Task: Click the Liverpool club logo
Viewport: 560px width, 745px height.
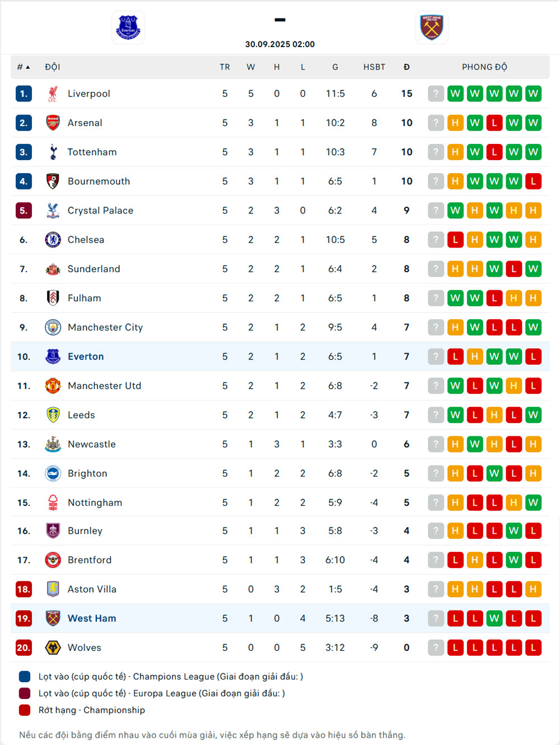Action: (53, 94)
